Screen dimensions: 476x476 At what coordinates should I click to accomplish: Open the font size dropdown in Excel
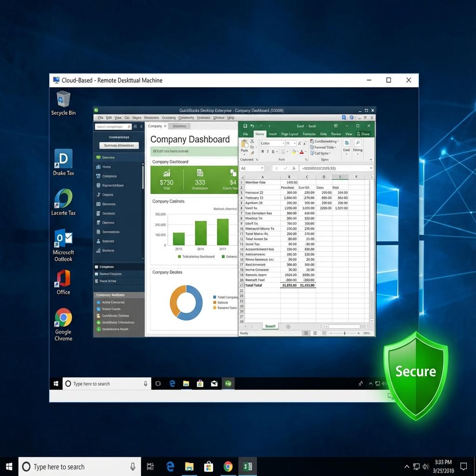pyautogui.click(x=294, y=144)
